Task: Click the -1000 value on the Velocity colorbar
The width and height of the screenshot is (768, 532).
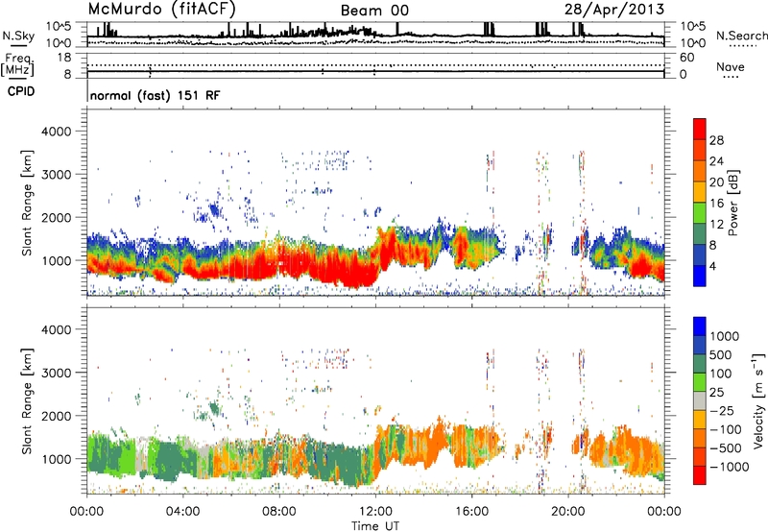Action: point(729,467)
